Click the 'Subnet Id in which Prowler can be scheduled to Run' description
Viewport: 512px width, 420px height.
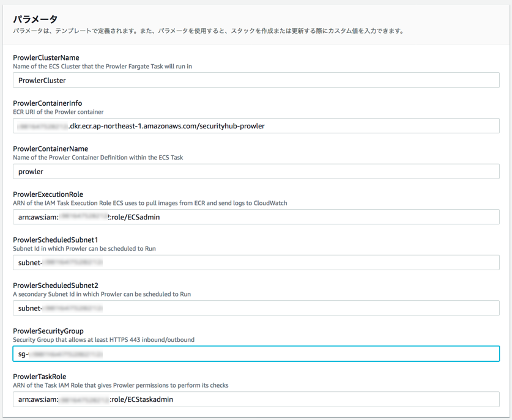[84, 249]
